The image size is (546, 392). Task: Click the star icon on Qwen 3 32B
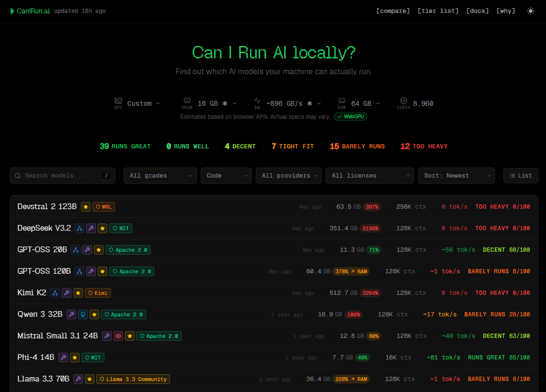[94, 315]
